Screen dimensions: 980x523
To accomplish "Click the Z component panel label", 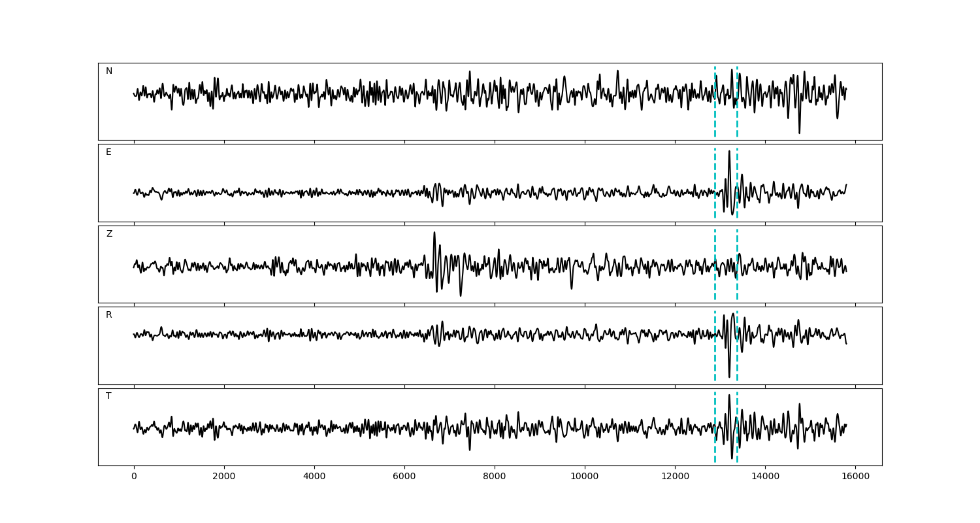I will (109, 234).
